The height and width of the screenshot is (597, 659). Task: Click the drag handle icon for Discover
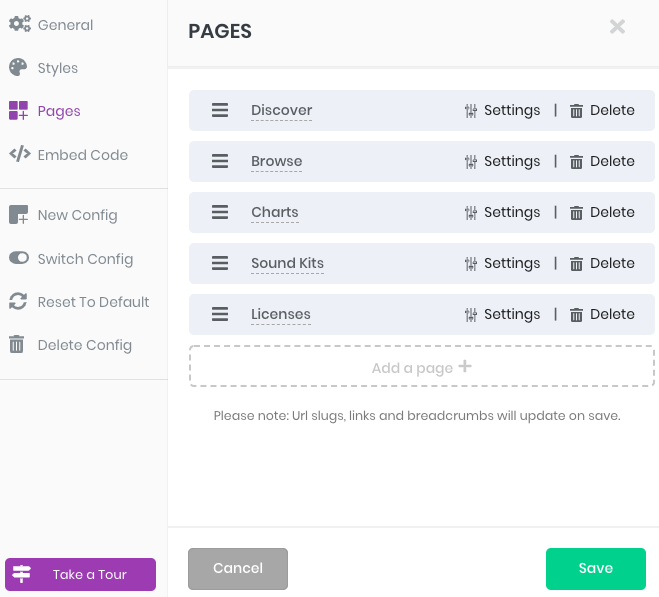coord(220,110)
